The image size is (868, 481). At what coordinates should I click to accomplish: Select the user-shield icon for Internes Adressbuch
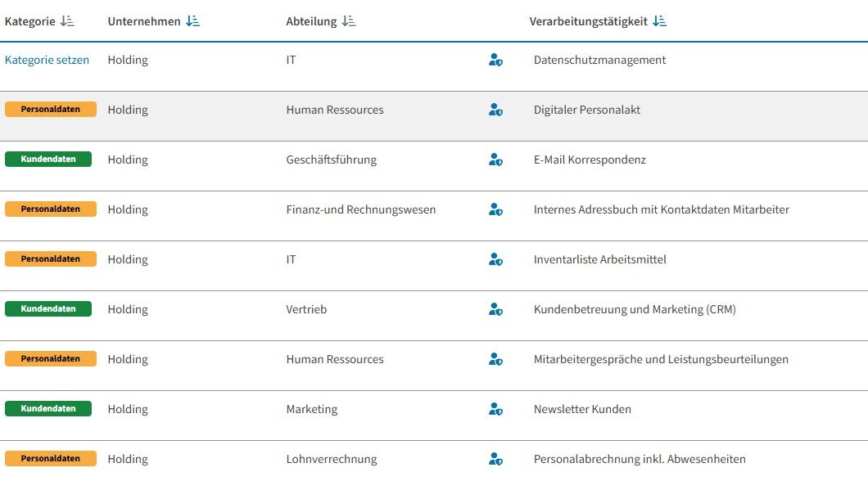pos(495,209)
